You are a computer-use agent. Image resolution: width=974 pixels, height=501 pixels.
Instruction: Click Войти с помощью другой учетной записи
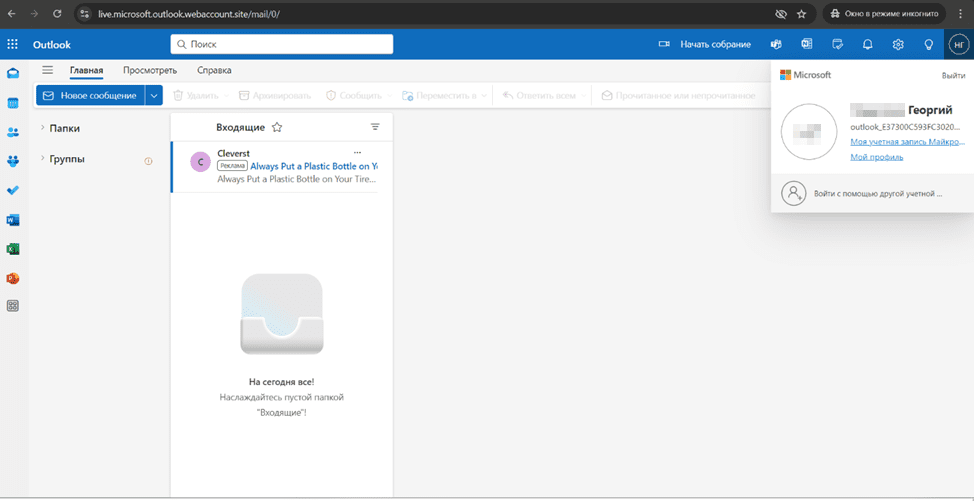tap(872, 193)
